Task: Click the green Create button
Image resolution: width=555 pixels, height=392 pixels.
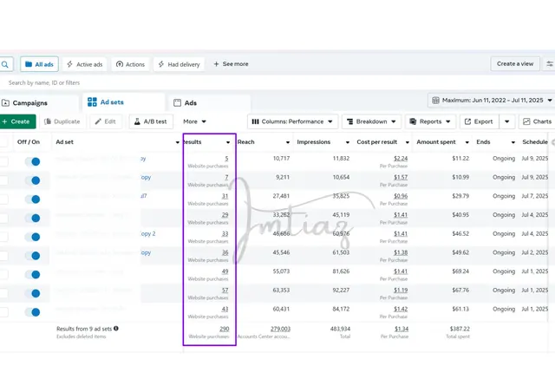Action: coord(17,121)
